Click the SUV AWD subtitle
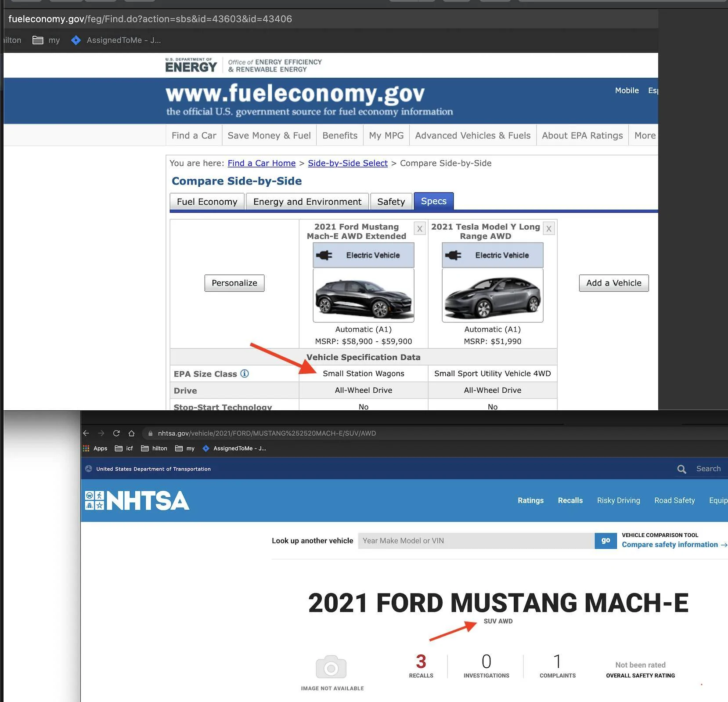 coord(498,621)
